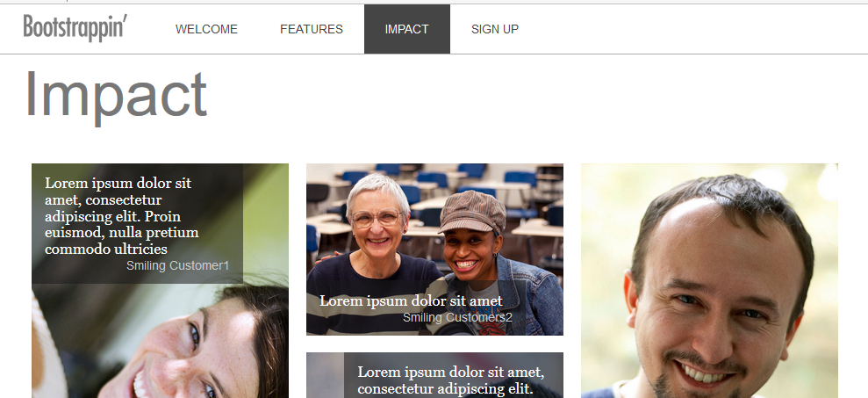Click the Smiling Customer1 caption
868x398 pixels.
(177, 265)
